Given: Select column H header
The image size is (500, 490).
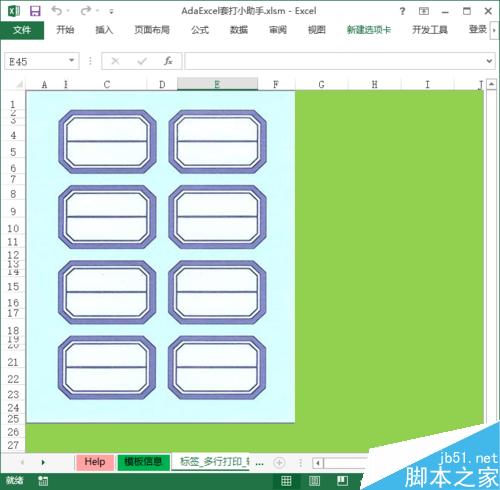Looking at the screenshot, I should 374,85.
